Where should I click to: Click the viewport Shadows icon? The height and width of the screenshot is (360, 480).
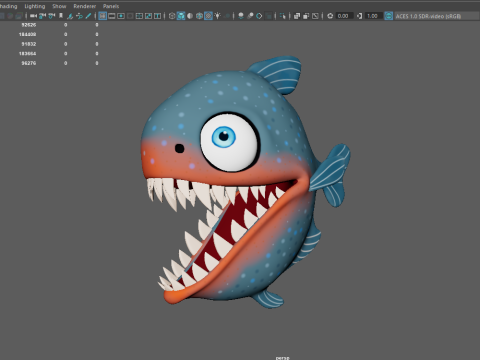click(x=227, y=16)
